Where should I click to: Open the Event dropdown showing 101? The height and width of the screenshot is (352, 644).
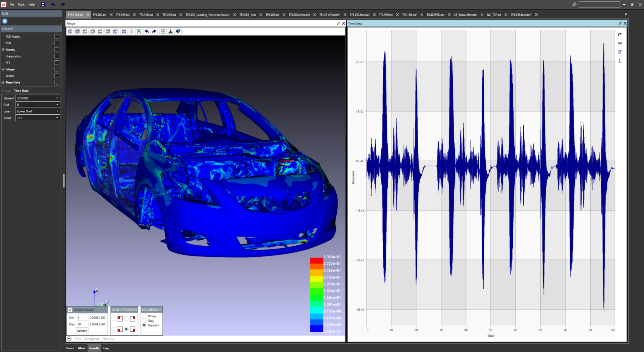point(38,118)
